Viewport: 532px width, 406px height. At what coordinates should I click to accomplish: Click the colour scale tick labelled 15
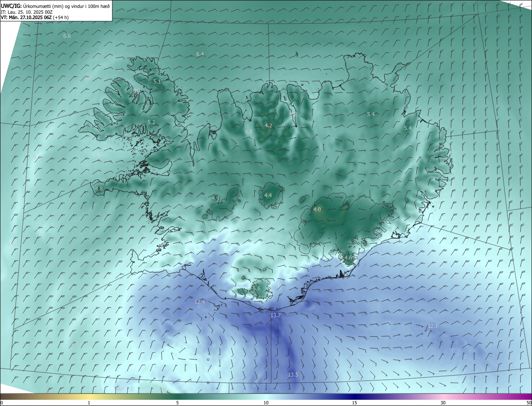click(355, 403)
